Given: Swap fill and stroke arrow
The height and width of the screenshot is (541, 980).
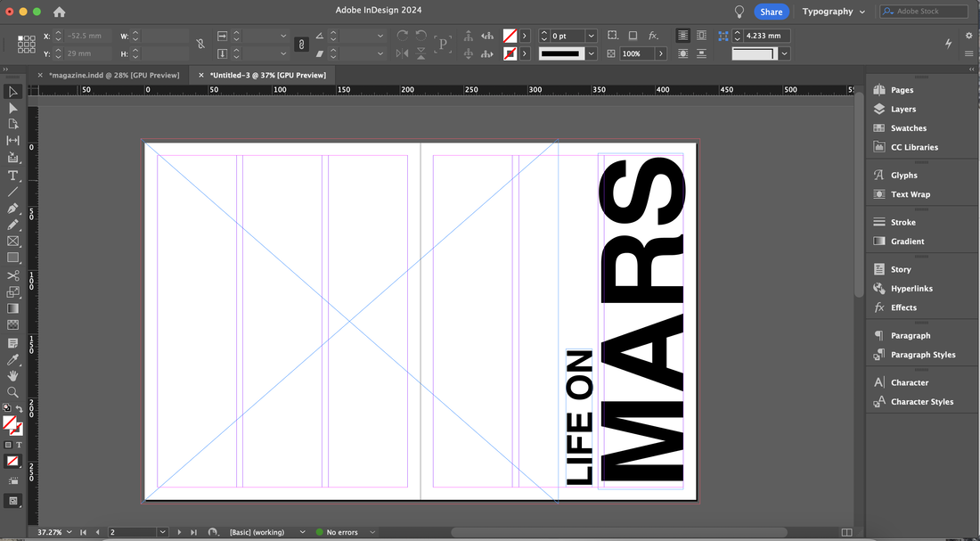Looking at the screenshot, I should pos(20,409).
